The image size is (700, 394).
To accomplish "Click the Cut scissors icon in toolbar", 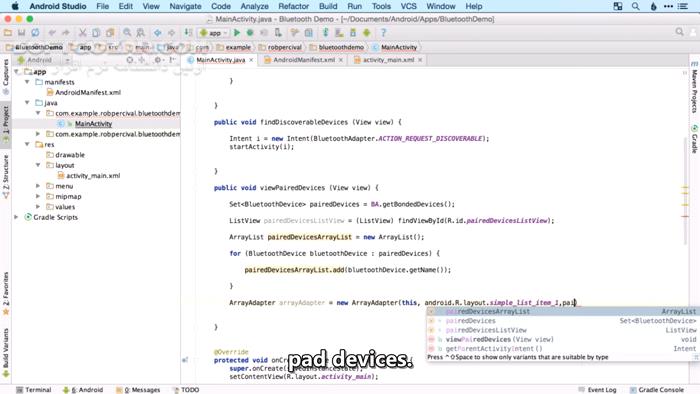I will [x=83, y=33].
